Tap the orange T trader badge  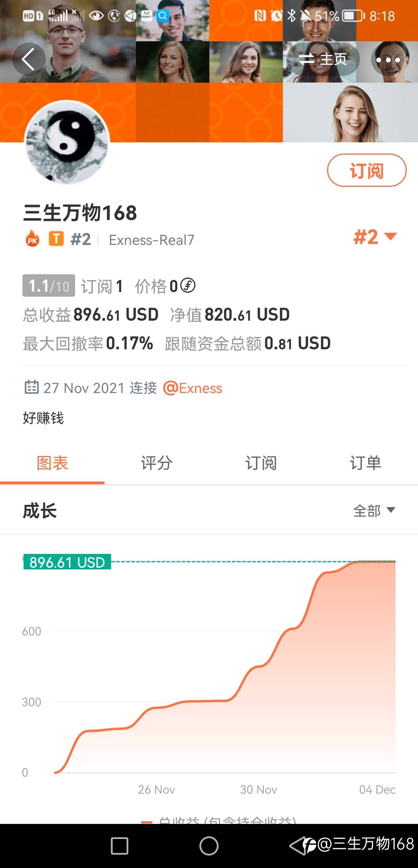(x=56, y=239)
